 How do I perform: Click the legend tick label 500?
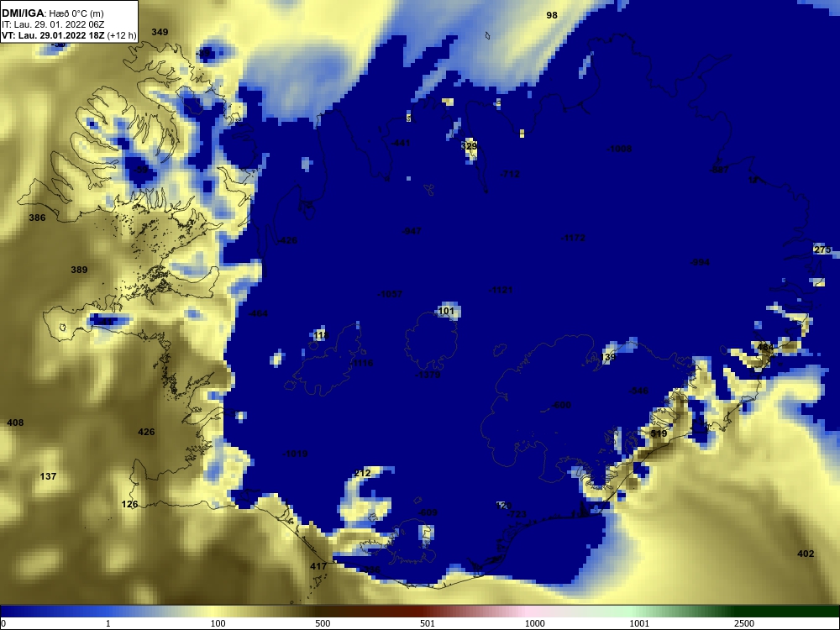pyautogui.click(x=323, y=623)
